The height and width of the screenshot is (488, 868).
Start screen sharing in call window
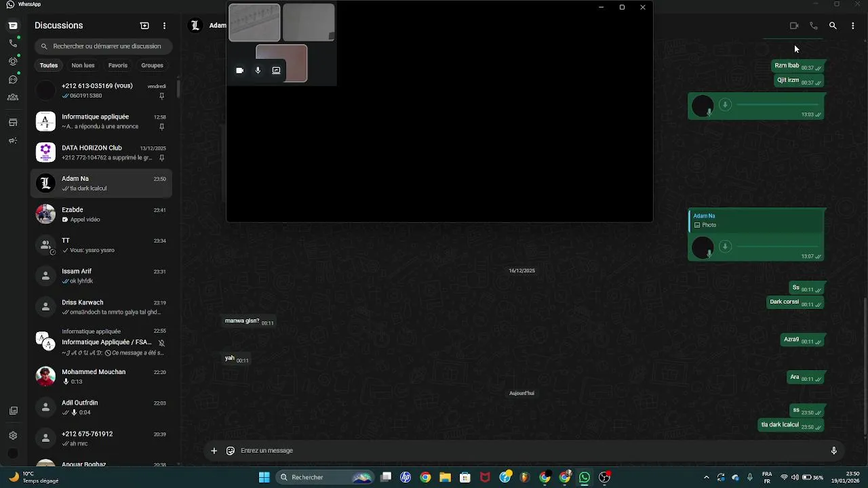[x=276, y=70]
